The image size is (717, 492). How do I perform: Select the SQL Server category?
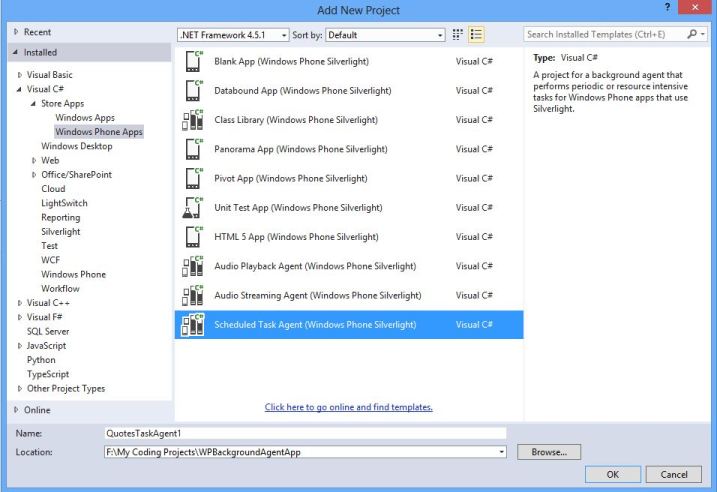coord(48,332)
